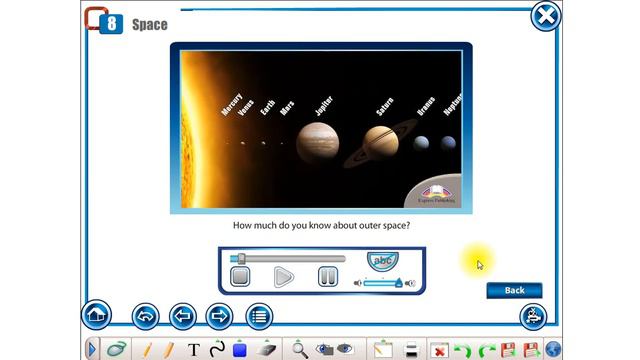This screenshot has width=640, height=360.
Task: Pause the video
Action: pos(328,276)
